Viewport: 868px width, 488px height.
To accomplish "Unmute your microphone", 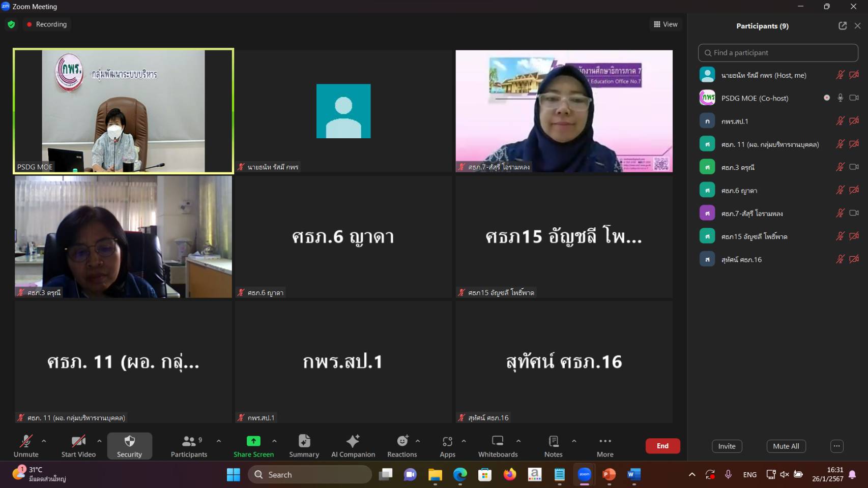I will coord(26,446).
